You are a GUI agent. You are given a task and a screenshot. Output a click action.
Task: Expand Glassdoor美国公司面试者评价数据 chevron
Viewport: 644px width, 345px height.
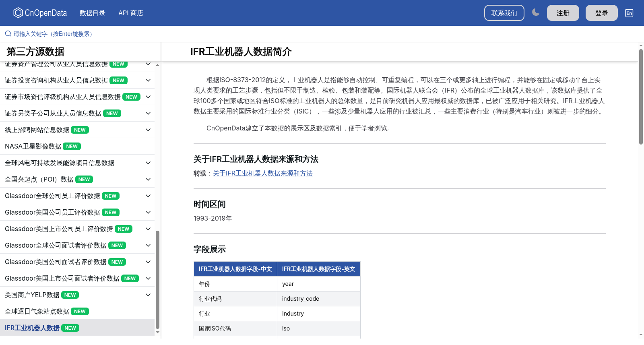point(148,262)
